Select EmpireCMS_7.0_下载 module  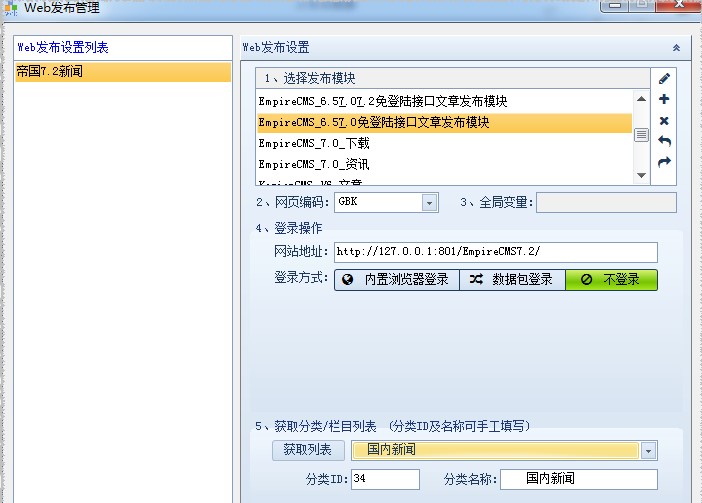click(444, 144)
